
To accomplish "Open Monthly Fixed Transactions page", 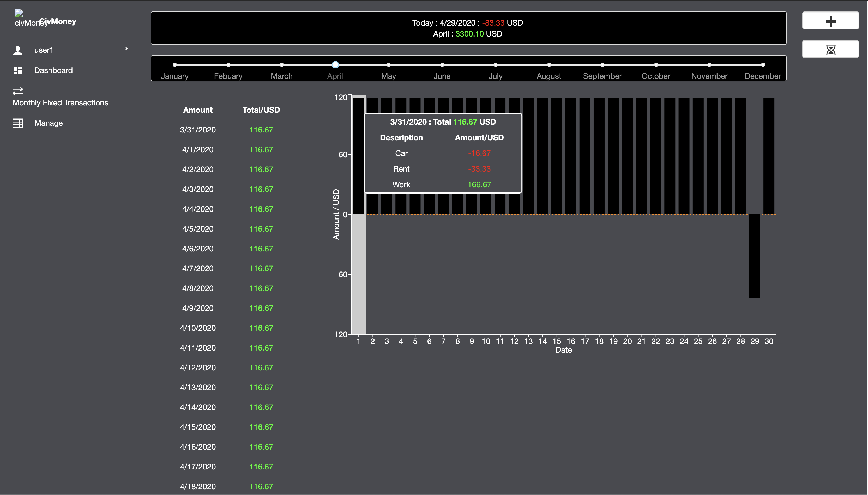I will [x=60, y=103].
